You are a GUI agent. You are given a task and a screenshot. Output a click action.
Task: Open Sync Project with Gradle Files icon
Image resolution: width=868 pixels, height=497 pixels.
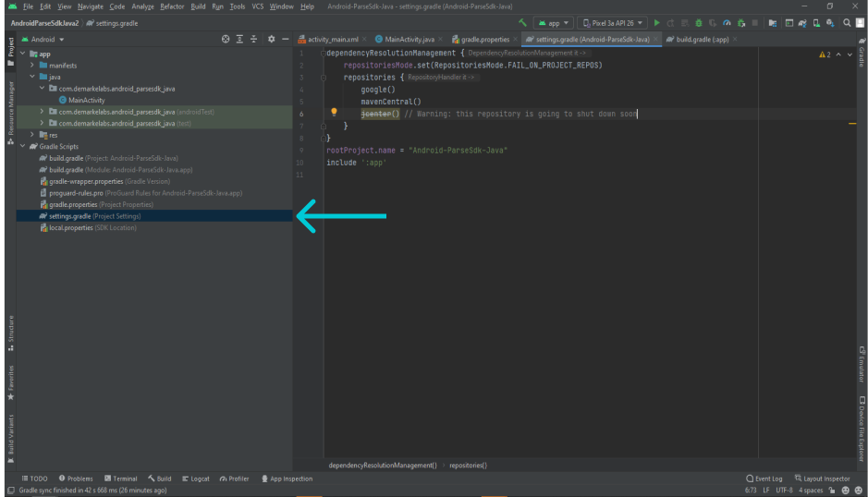point(802,23)
